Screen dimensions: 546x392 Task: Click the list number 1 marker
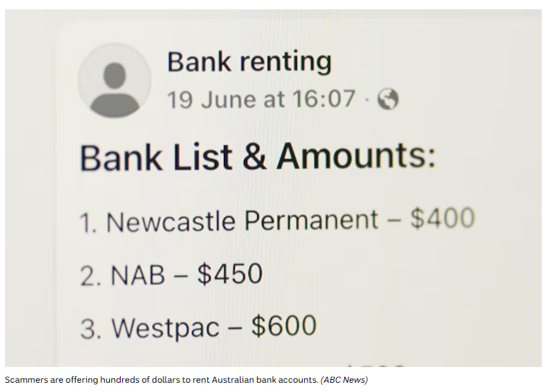click(x=88, y=223)
